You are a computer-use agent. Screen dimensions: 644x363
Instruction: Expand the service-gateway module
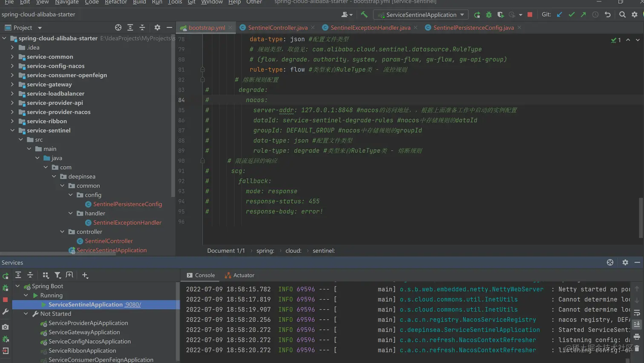[x=12, y=84]
